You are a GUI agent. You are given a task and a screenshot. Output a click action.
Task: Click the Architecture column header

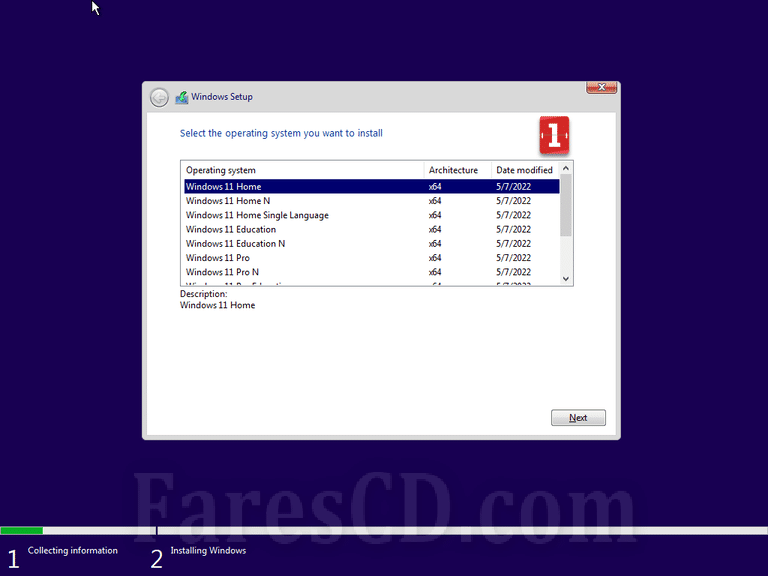coord(457,170)
